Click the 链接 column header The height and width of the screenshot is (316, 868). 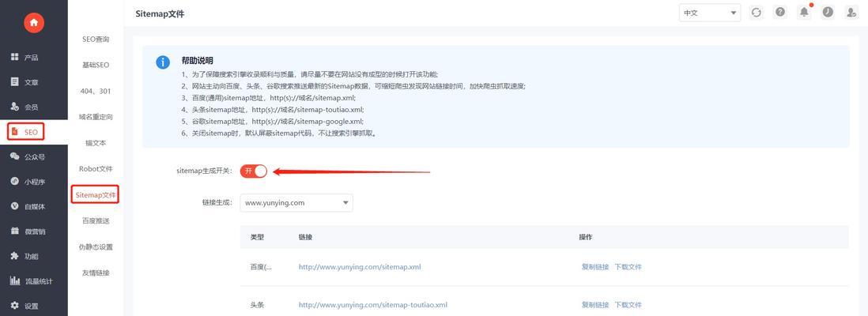pos(306,237)
